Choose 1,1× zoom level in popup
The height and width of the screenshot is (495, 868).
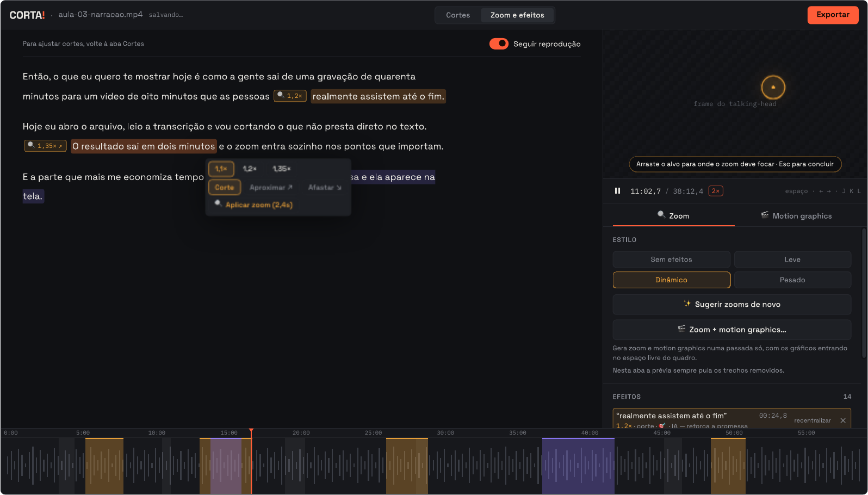tap(221, 169)
